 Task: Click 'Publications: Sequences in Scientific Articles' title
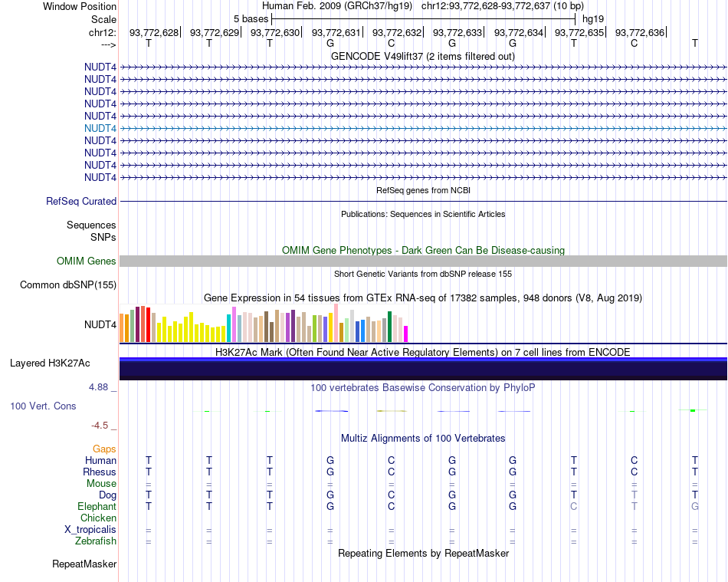click(423, 214)
